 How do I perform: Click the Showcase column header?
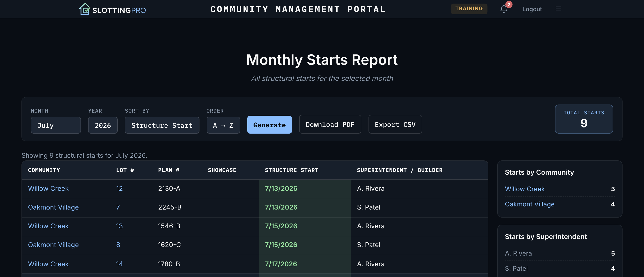point(222,170)
